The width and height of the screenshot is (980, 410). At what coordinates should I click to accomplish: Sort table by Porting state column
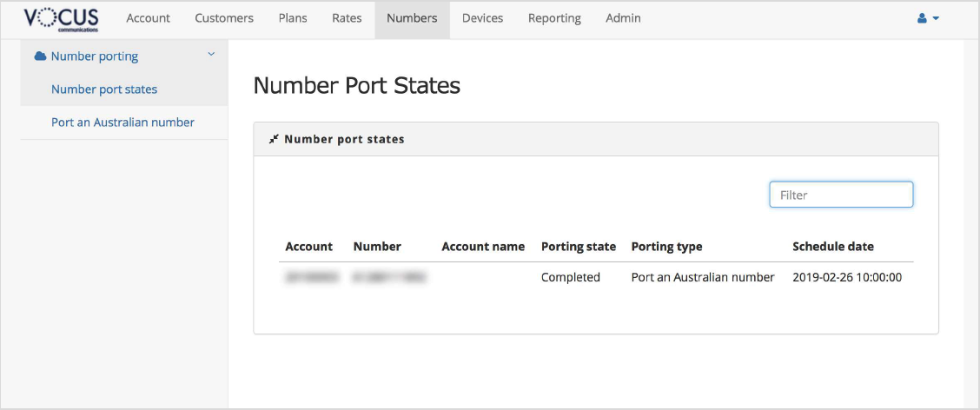point(578,247)
